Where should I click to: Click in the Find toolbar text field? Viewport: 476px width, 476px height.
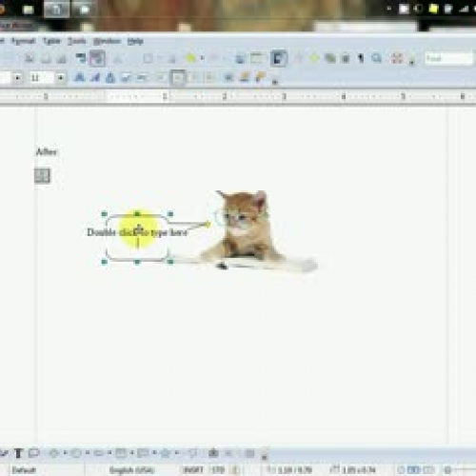[448, 58]
